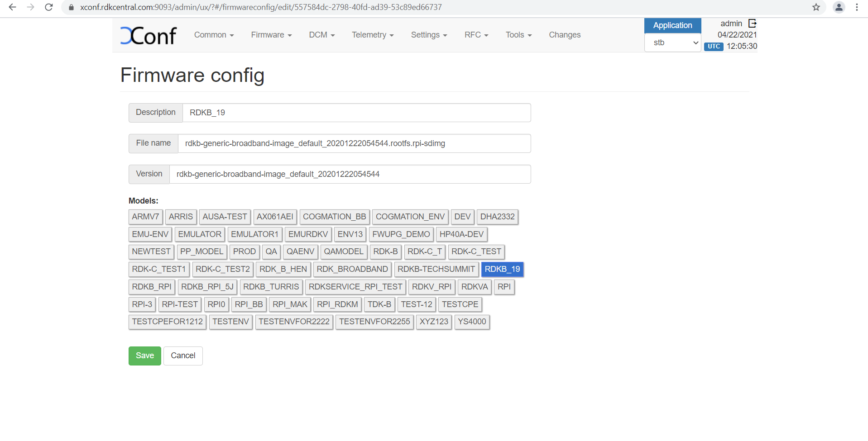Deselect the RDKB_19 model toggle
Image resolution: width=868 pixels, height=441 pixels.
pyautogui.click(x=502, y=269)
